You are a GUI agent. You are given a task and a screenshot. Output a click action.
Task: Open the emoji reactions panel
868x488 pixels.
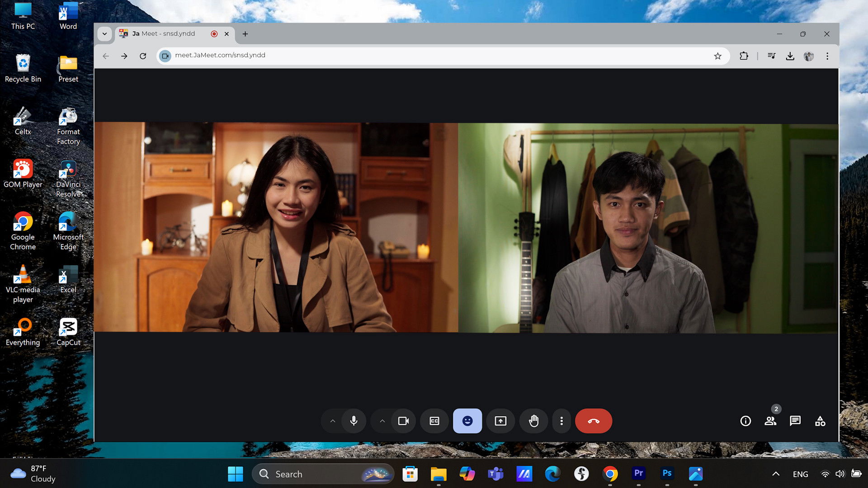(x=467, y=421)
